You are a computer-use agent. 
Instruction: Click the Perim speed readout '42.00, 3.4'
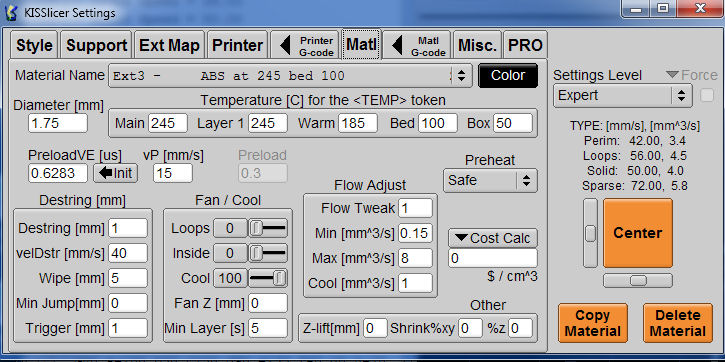[657, 141]
